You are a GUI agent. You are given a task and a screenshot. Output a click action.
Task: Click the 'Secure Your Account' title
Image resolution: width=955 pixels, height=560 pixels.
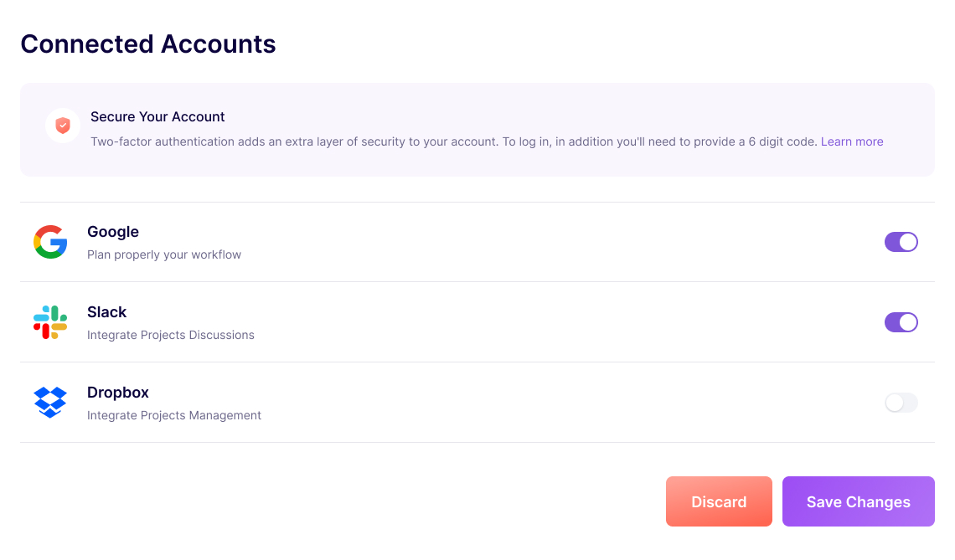[x=157, y=116]
